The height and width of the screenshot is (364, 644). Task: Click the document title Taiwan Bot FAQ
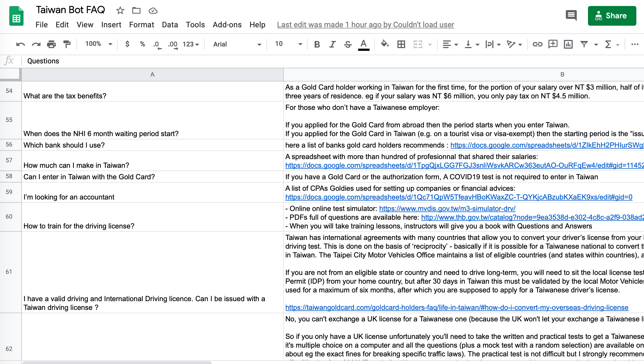(x=71, y=10)
